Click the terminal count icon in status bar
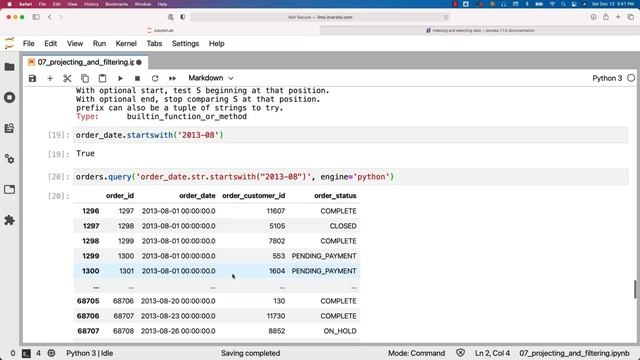640x360 pixels. coord(26,353)
